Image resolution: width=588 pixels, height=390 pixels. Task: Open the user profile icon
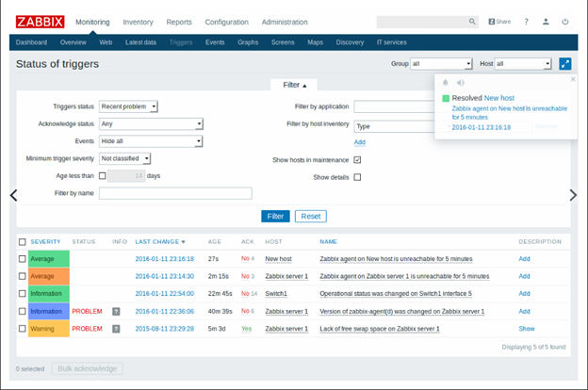tap(546, 22)
